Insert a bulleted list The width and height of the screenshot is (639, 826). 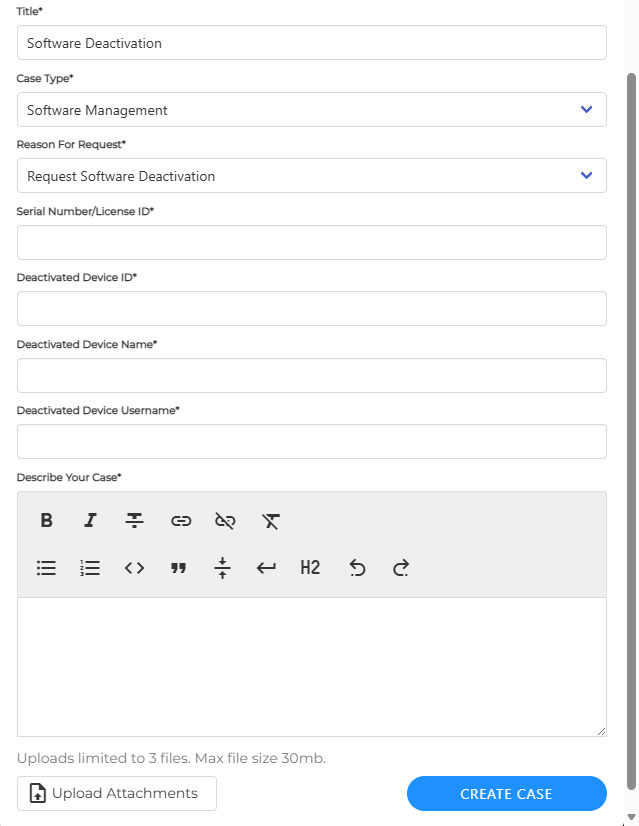[46, 568]
